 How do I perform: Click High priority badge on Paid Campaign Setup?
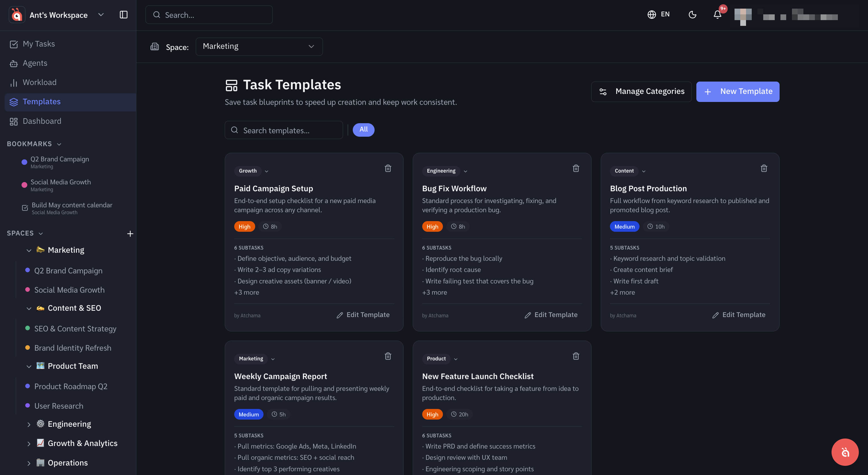pyautogui.click(x=244, y=227)
